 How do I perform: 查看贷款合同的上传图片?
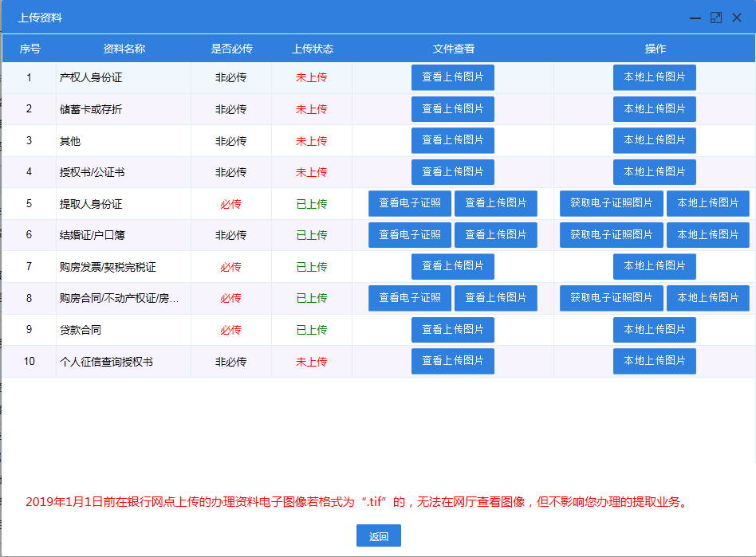452,329
